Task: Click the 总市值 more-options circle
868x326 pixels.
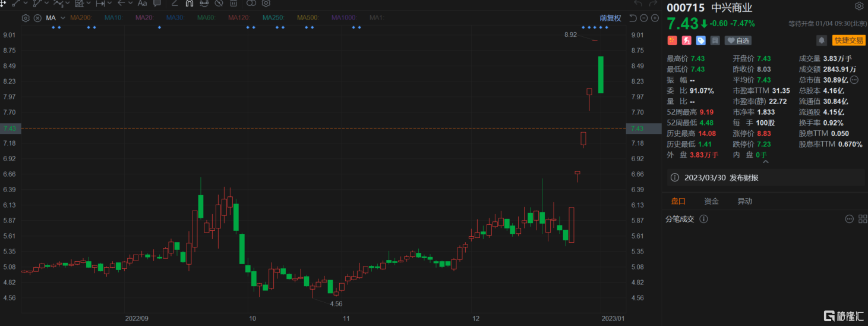Action: point(854,80)
